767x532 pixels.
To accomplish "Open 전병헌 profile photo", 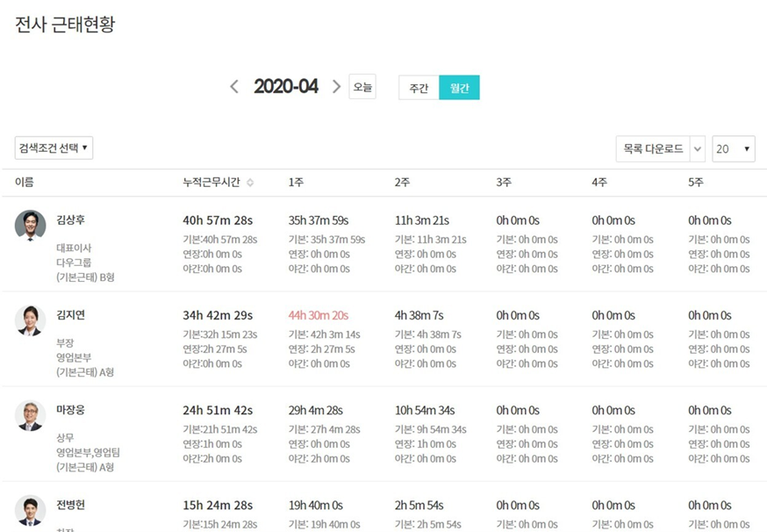I will pos(31,510).
